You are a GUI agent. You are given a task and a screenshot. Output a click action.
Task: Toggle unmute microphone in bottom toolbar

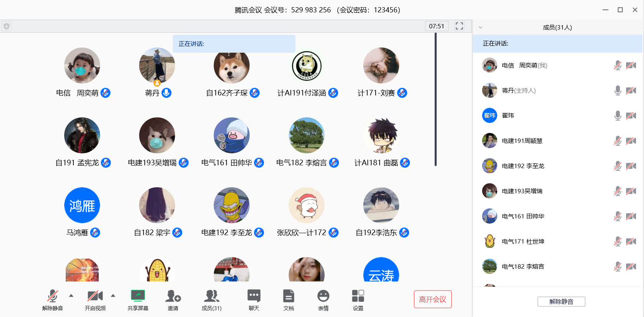tap(52, 296)
